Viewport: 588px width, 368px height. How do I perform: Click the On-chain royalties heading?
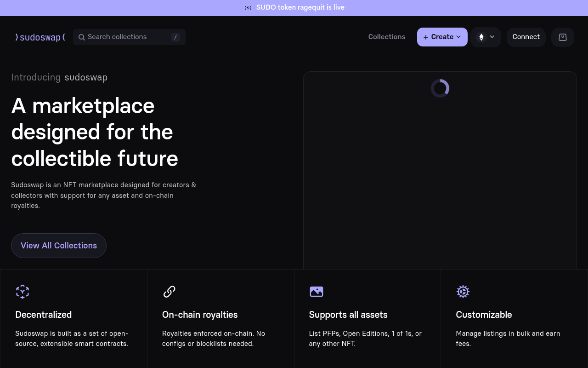pos(200,315)
